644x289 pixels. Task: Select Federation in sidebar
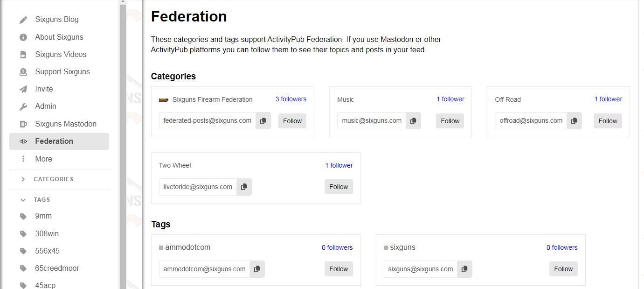(59, 141)
